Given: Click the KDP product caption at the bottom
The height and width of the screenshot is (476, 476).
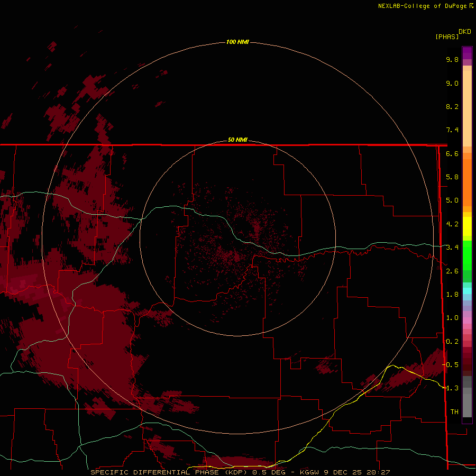Looking at the screenshot, I should click(240, 472).
